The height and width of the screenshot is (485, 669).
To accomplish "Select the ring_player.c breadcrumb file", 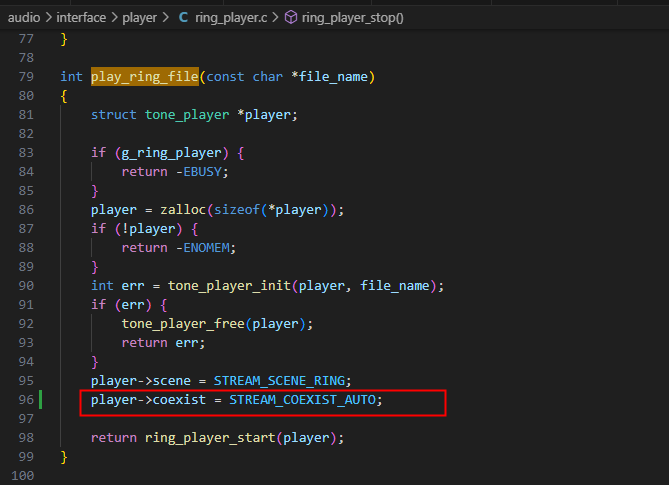I will coord(231,17).
